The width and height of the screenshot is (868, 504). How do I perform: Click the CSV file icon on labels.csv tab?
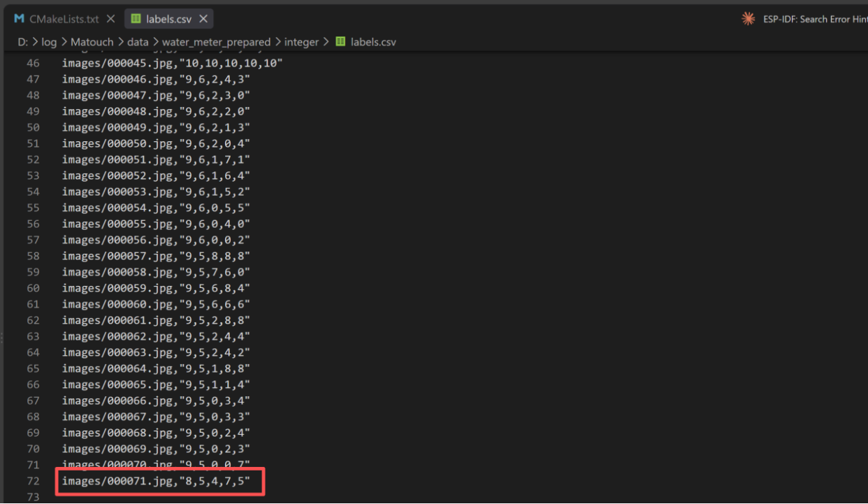point(136,19)
